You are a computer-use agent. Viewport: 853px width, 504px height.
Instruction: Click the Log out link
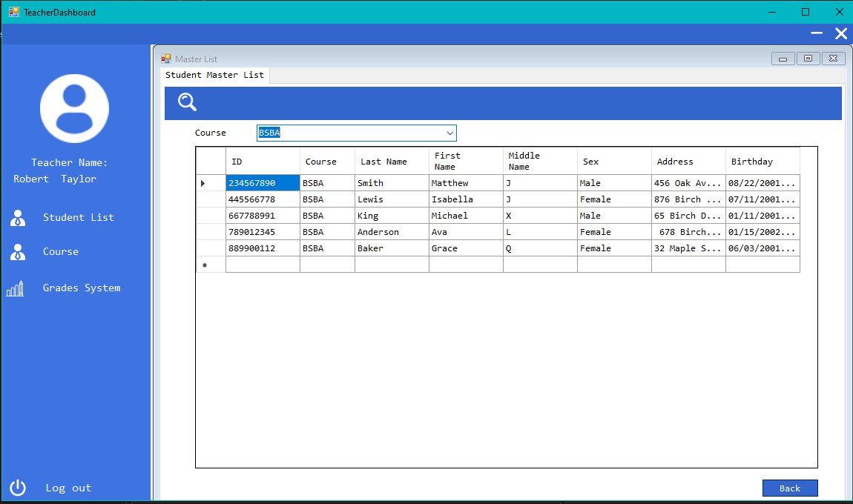coord(68,488)
